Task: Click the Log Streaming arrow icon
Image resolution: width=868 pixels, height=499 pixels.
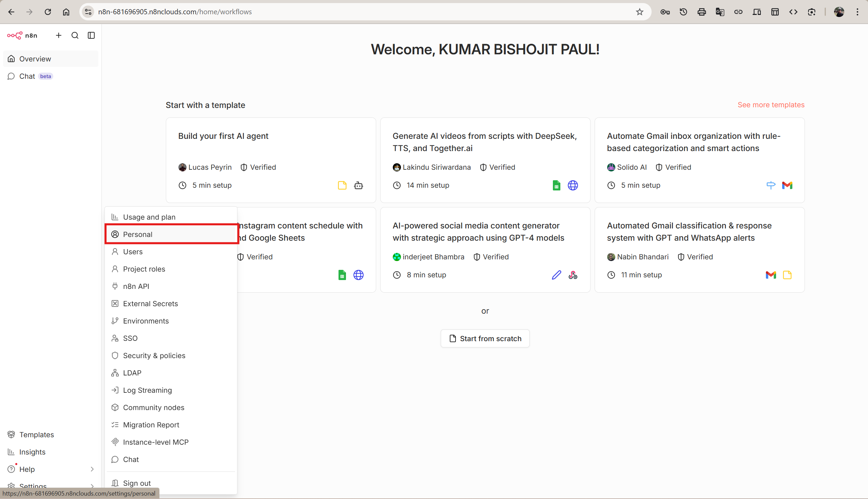Action: pyautogui.click(x=115, y=390)
